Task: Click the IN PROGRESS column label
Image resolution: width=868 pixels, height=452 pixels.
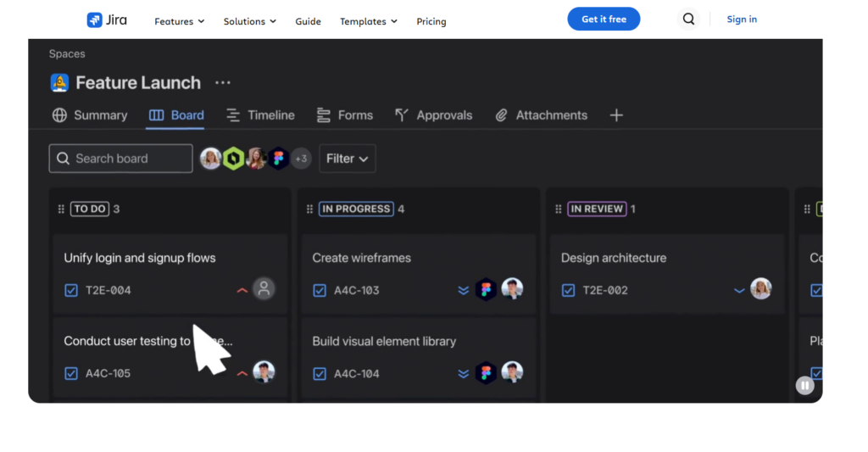Action: tap(356, 209)
